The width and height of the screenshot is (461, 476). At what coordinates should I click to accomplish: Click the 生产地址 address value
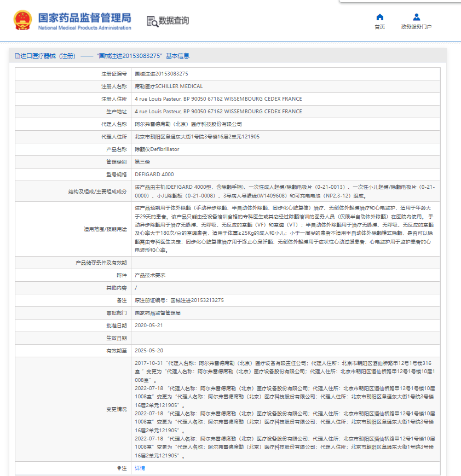[x=218, y=112]
